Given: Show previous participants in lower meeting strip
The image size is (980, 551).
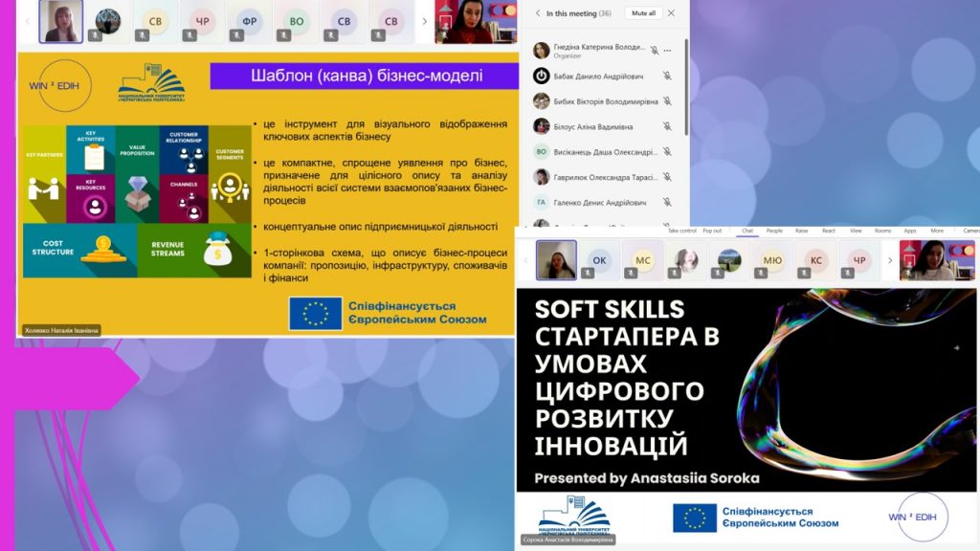Looking at the screenshot, I should 525,260.
